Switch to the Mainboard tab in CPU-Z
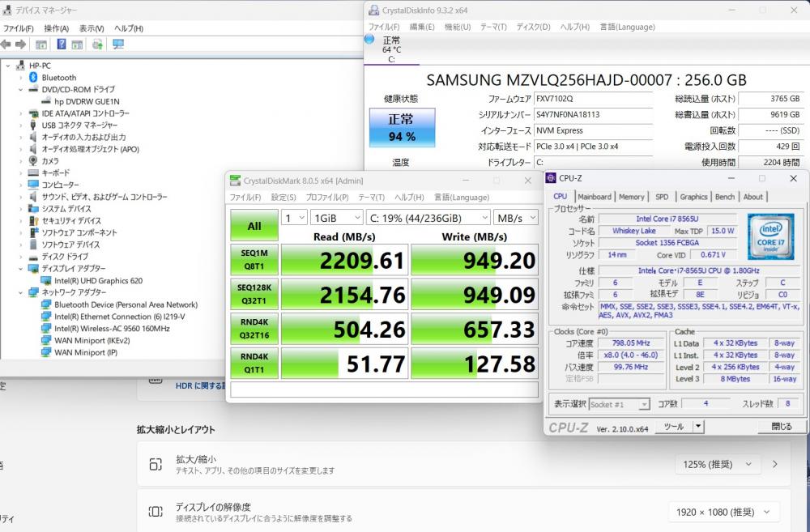The image size is (810, 532). [x=595, y=197]
